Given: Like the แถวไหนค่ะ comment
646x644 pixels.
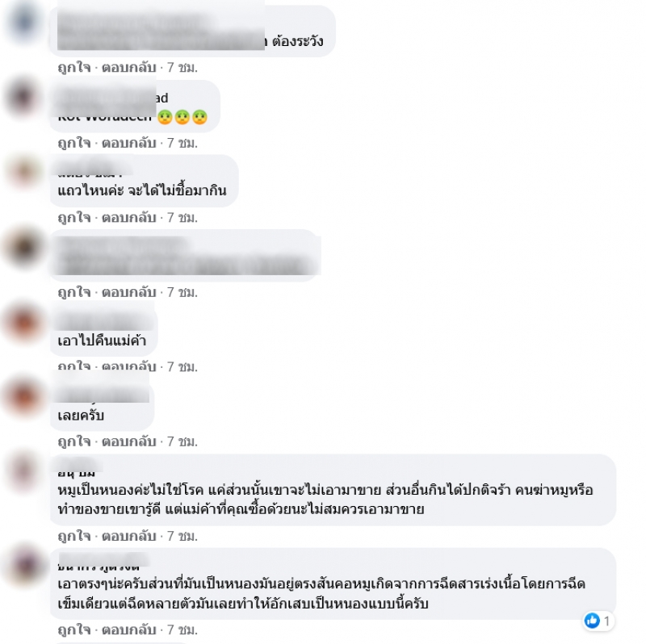Looking at the screenshot, I should pos(74,217).
